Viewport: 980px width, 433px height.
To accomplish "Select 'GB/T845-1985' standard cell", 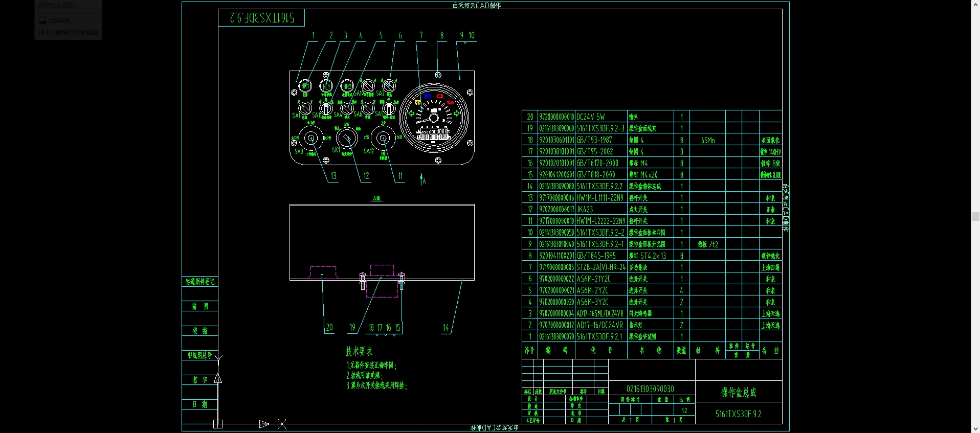I will (596, 256).
